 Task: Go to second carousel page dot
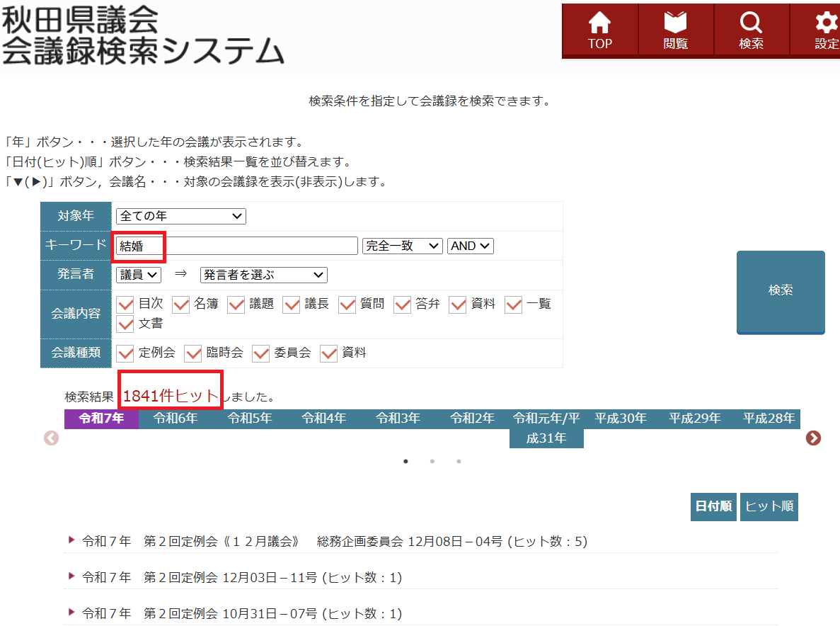click(x=432, y=462)
